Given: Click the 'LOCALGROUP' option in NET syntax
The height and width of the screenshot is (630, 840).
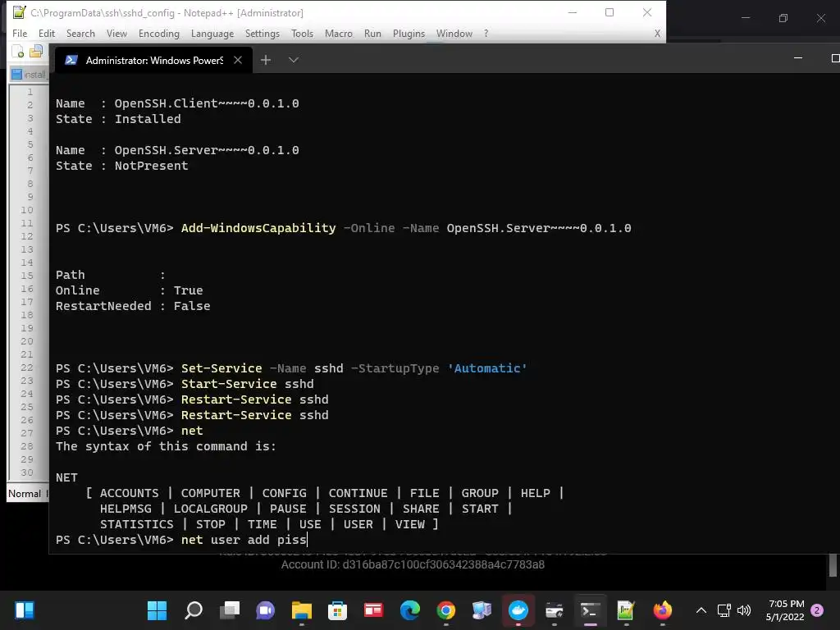Looking at the screenshot, I should tap(211, 509).
